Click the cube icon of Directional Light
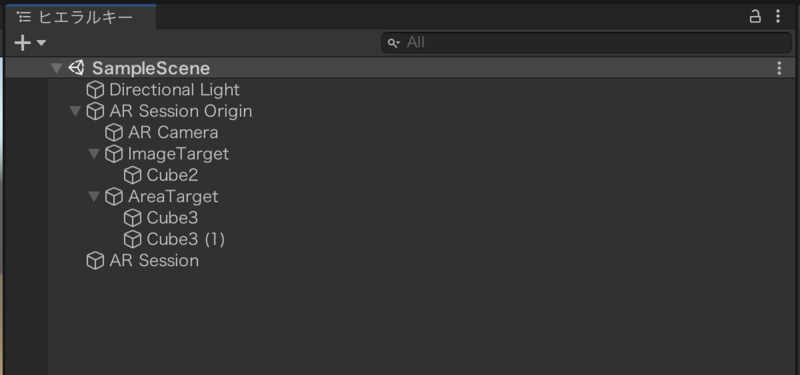 (95, 90)
